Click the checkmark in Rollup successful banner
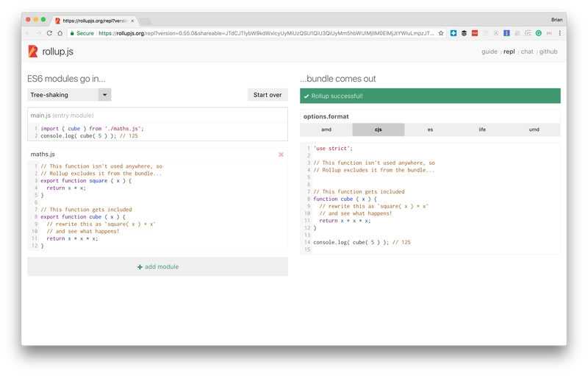The image size is (588, 376). pyautogui.click(x=306, y=96)
